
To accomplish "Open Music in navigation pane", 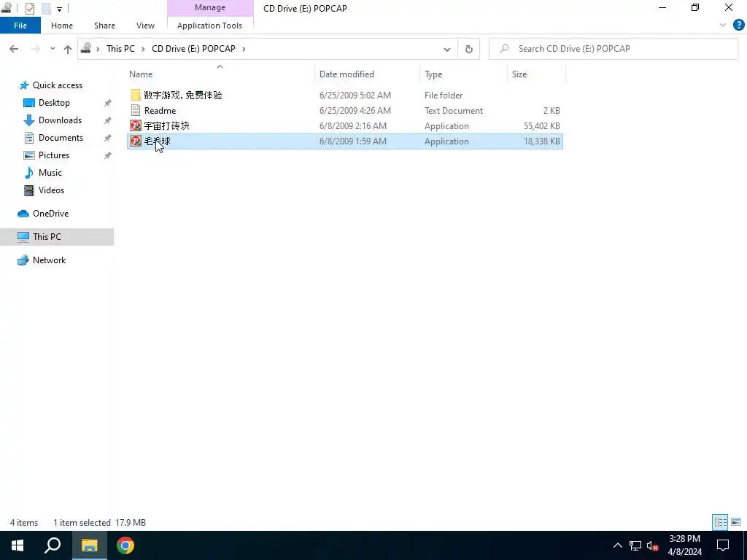I will point(50,173).
